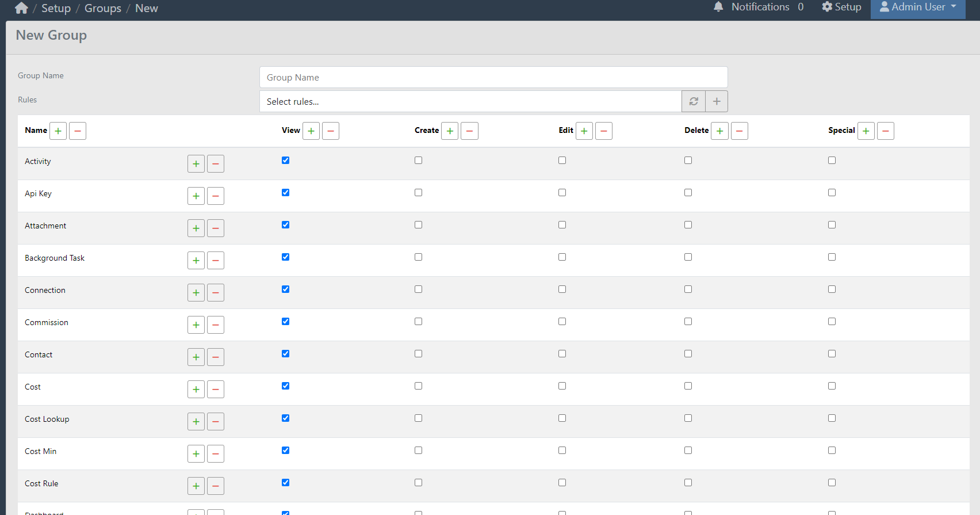Click into the Group Name input field

493,77
